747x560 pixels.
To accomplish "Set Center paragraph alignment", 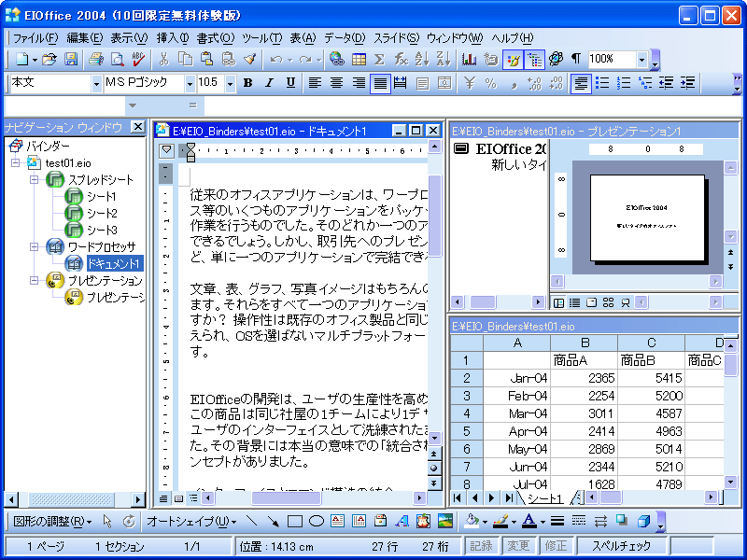I will [x=337, y=83].
